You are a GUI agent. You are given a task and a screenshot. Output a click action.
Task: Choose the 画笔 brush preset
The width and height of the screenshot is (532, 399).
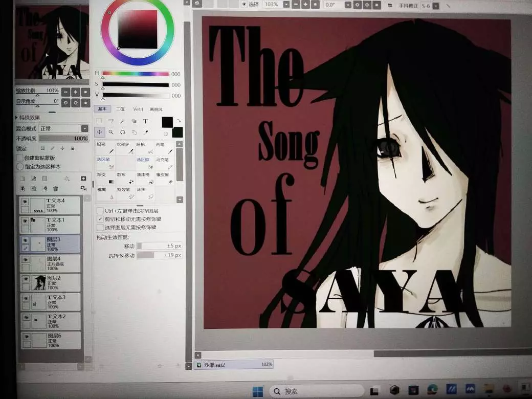[165, 148]
